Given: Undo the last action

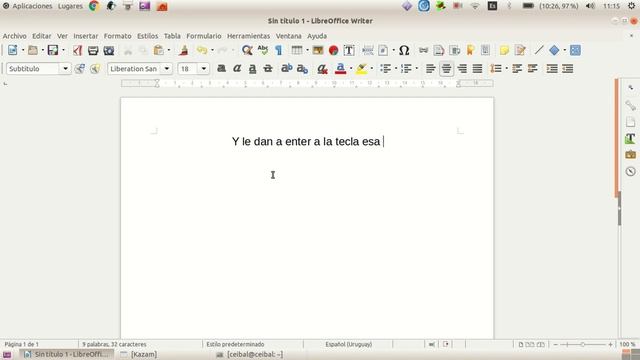Looking at the screenshot, I should (x=202, y=50).
